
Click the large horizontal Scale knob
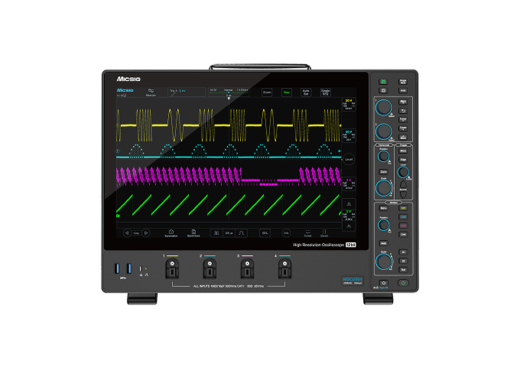pos(383,188)
